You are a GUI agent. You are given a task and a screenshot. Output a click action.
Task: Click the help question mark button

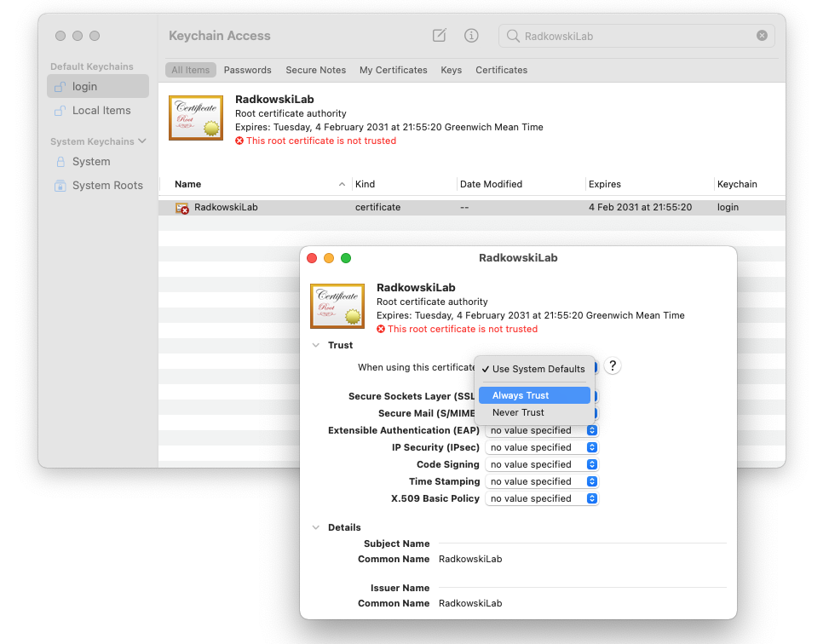coord(613,366)
